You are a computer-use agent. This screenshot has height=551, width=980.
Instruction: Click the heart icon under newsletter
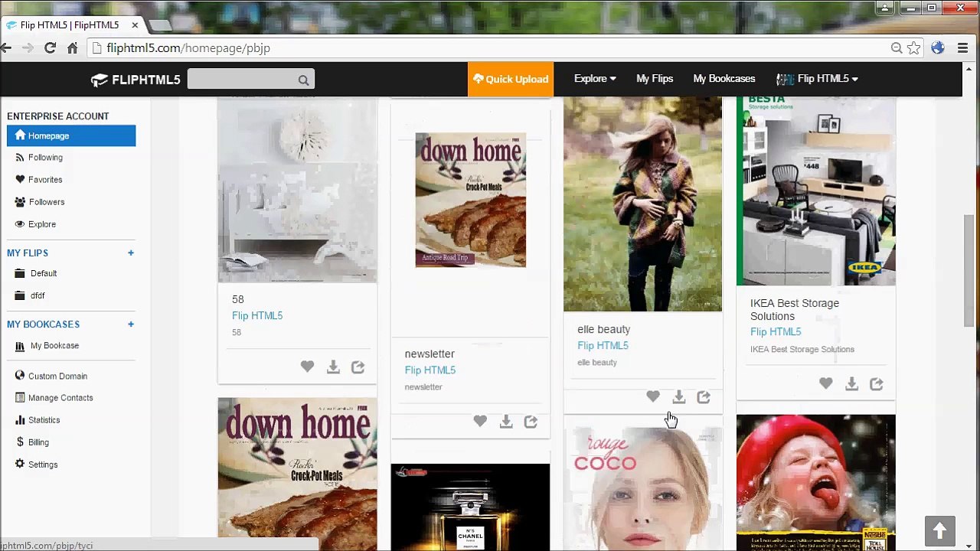pos(480,422)
